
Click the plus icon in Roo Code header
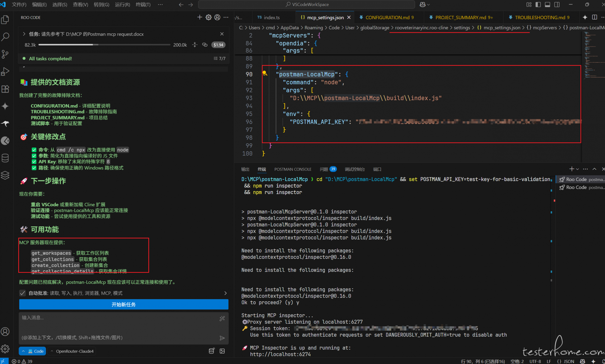click(x=199, y=17)
